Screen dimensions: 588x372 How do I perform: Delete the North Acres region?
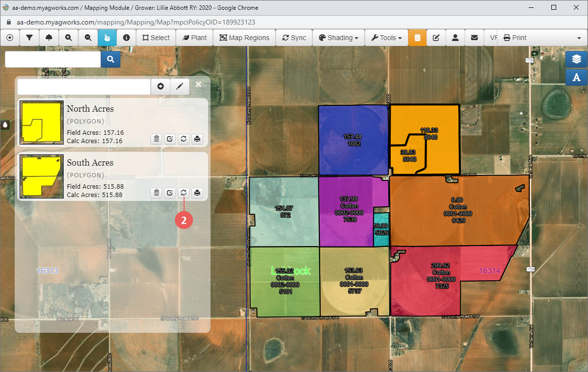[156, 139]
